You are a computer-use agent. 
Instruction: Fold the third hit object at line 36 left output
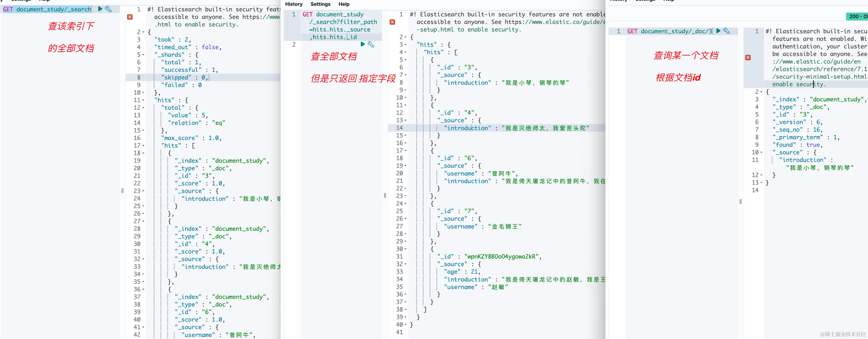pos(143,289)
